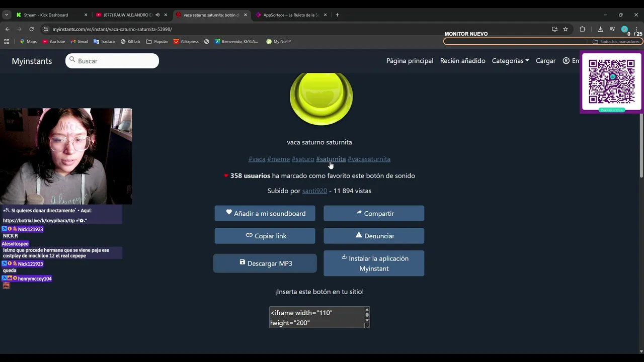
Task: Close the Stream - Kick Dashboard tab
Action: 86,15
